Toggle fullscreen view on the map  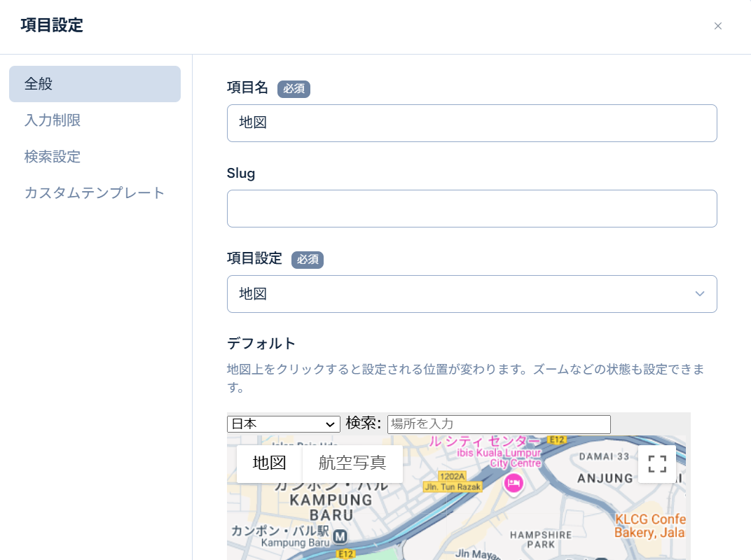tap(656, 463)
